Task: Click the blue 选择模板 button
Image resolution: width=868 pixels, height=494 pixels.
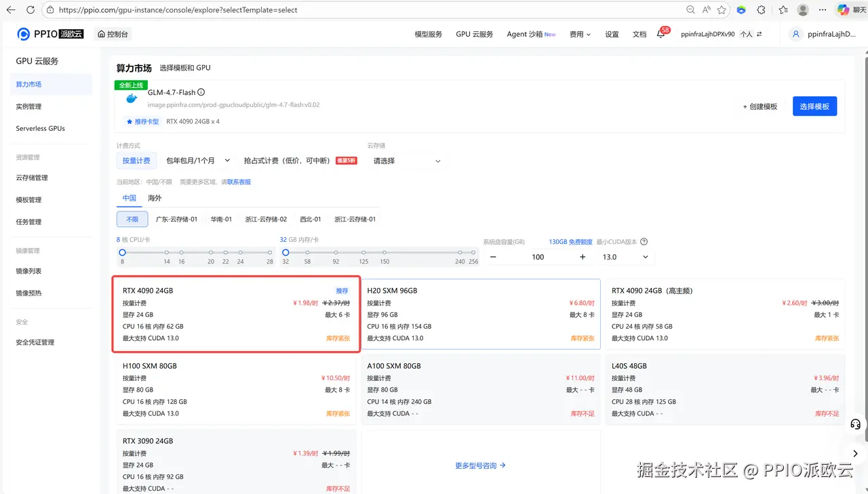Action: point(814,106)
